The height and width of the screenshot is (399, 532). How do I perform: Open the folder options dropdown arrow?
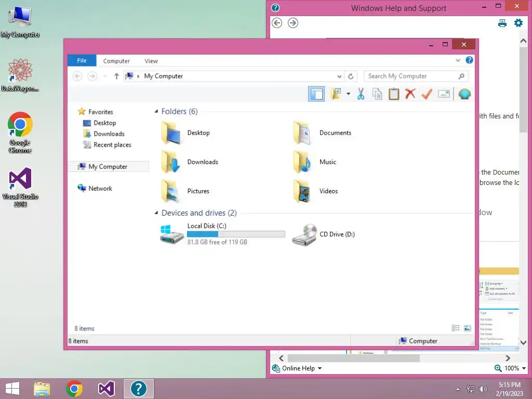pos(349,94)
